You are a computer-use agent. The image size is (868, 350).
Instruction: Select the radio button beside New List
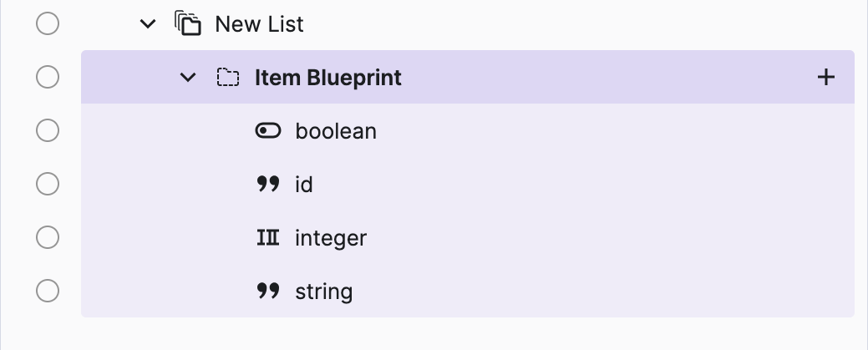[48, 23]
